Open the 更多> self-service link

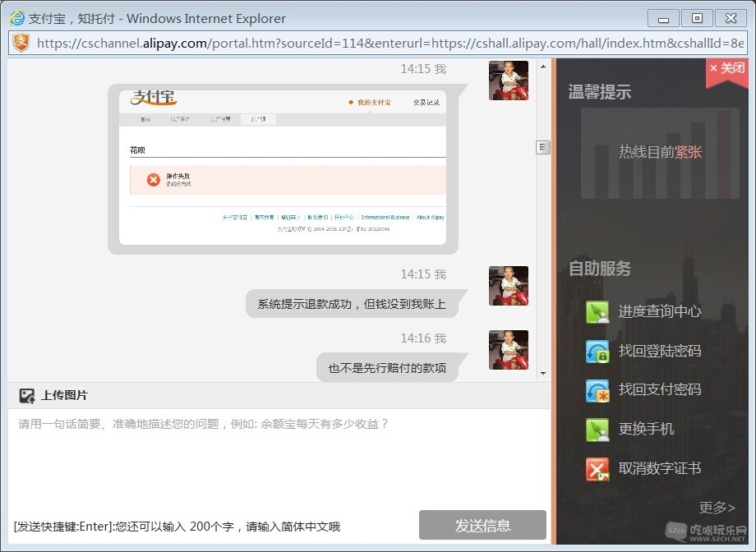pyautogui.click(x=717, y=507)
